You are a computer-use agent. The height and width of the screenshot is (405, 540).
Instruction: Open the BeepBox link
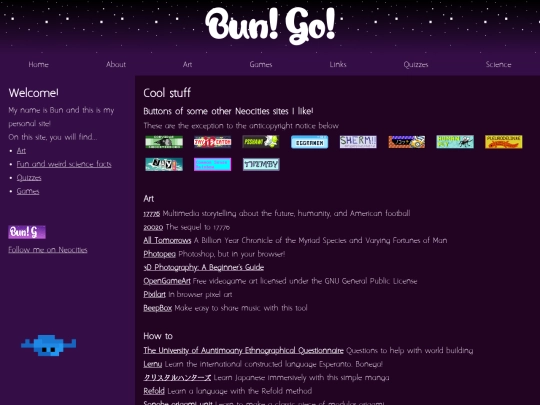tap(157, 308)
